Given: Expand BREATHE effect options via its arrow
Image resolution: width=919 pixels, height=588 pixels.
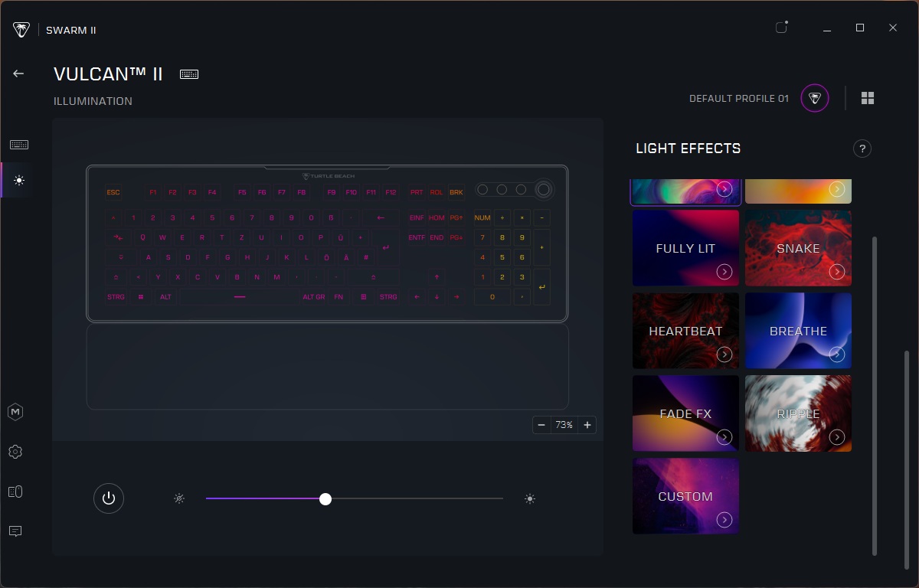Looking at the screenshot, I should [837, 354].
